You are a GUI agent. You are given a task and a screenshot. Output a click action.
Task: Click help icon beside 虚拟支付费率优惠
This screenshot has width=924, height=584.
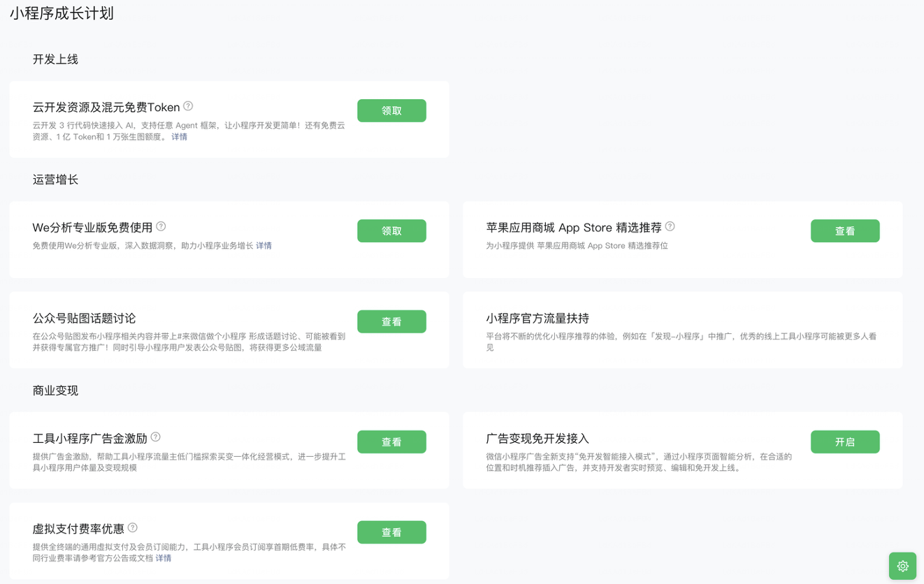tap(133, 528)
